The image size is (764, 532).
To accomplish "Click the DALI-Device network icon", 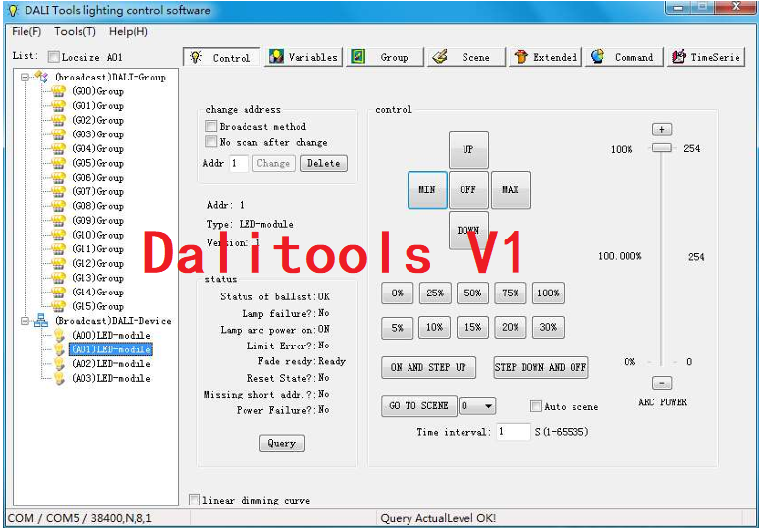I will [41, 321].
